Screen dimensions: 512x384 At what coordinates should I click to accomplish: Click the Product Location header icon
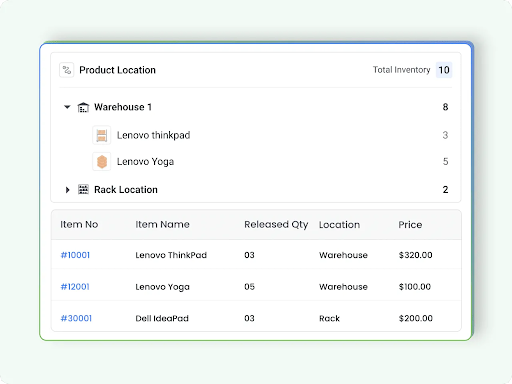(67, 70)
